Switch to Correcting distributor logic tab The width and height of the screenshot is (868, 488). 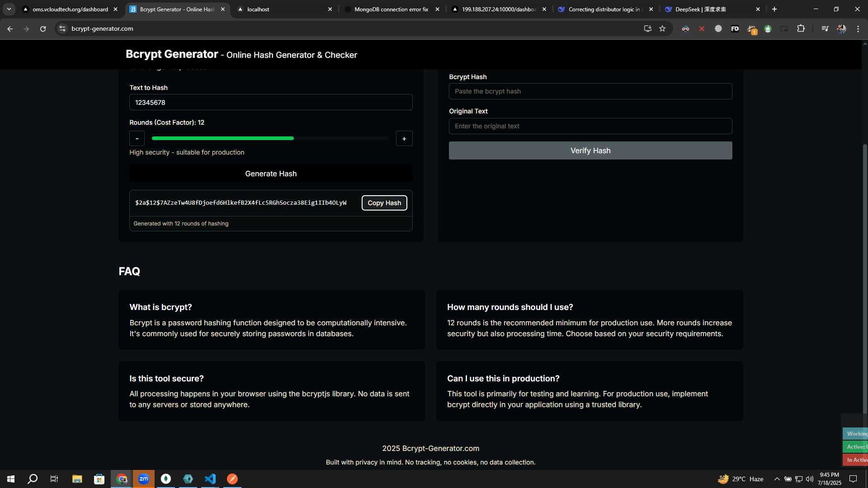click(605, 9)
